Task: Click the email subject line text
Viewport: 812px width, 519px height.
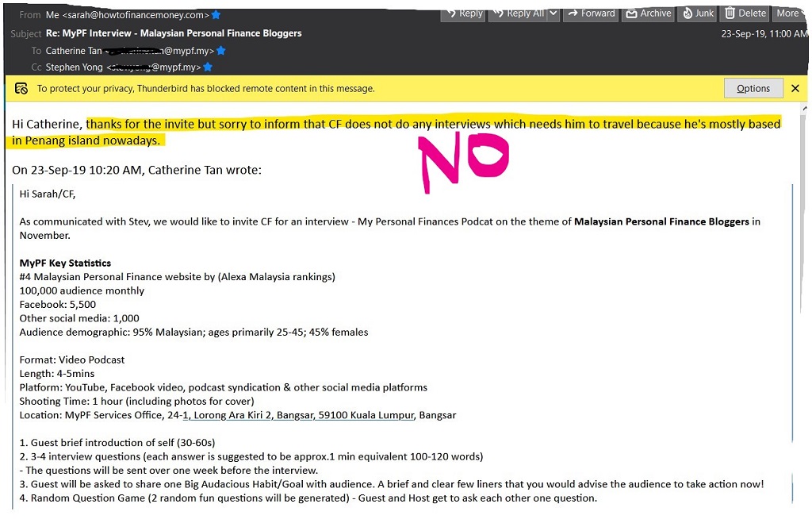Action: point(174,33)
